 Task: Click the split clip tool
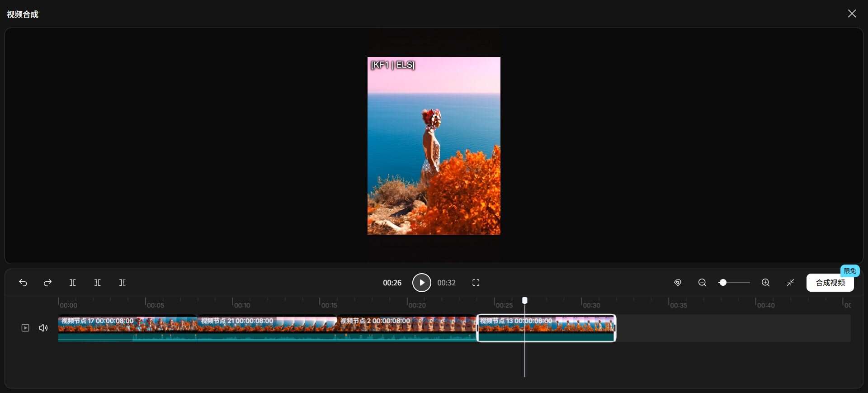[x=72, y=283]
